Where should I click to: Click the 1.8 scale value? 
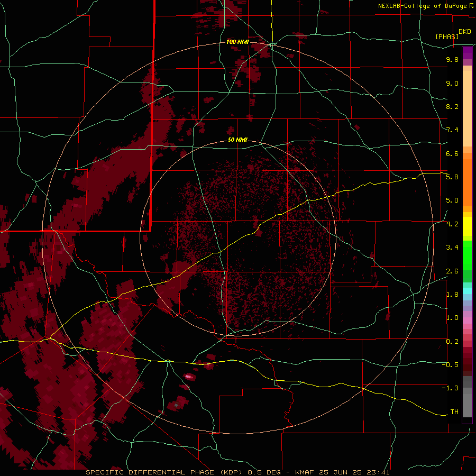point(452,295)
